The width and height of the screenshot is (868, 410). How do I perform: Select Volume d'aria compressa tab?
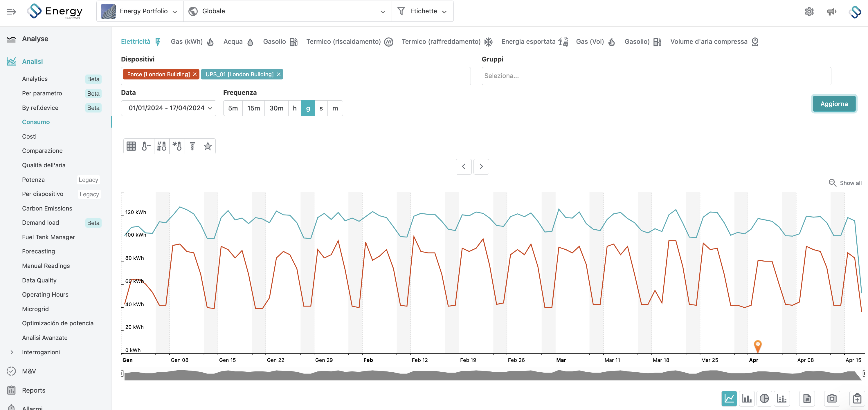pos(714,42)
